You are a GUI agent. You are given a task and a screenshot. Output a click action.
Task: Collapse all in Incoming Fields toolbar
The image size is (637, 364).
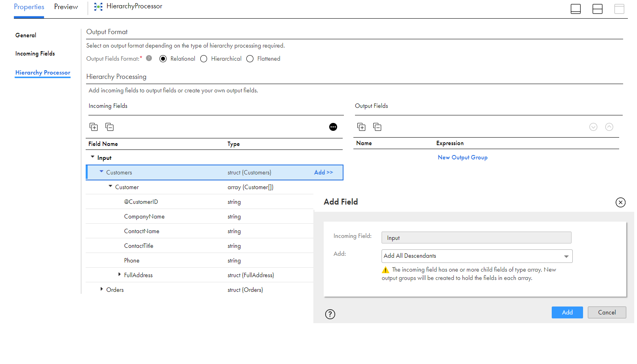pyautogui.click(x=109, y=127)
